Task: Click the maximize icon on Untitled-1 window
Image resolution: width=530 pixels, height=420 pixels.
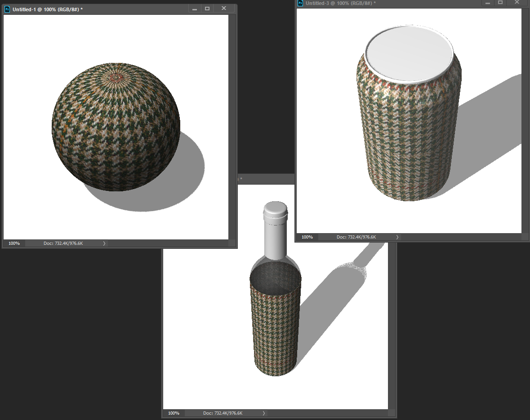Action: [x=207, y=8]
